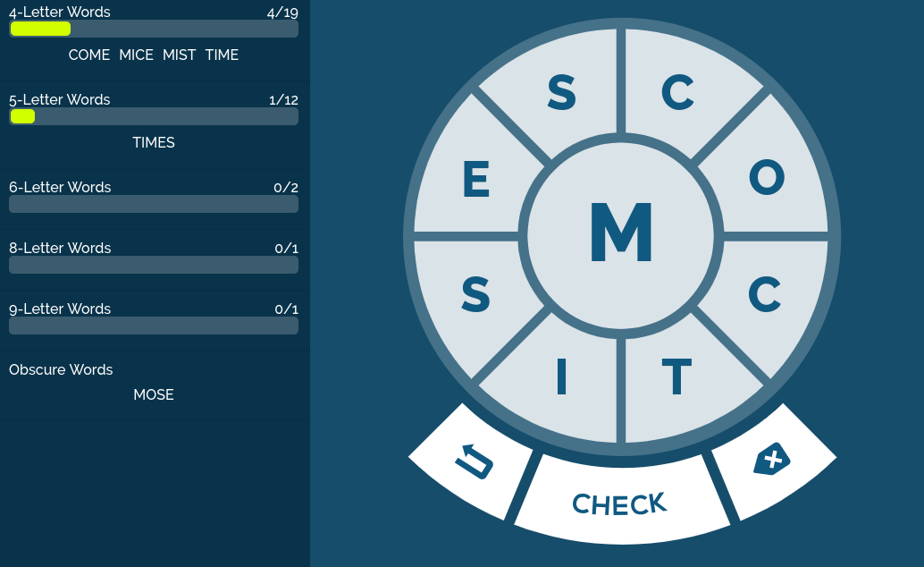924x567 pixels.
Task: Click the found word TIMES
Action: [154, 142]
